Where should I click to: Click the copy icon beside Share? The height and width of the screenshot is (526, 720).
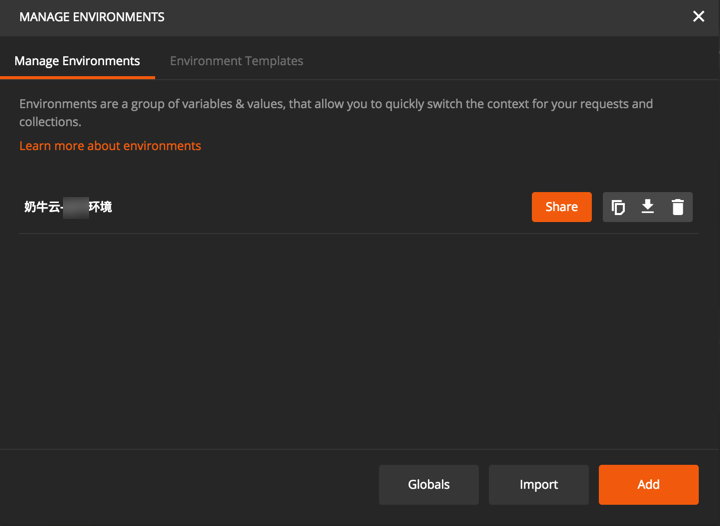[618, 207]
